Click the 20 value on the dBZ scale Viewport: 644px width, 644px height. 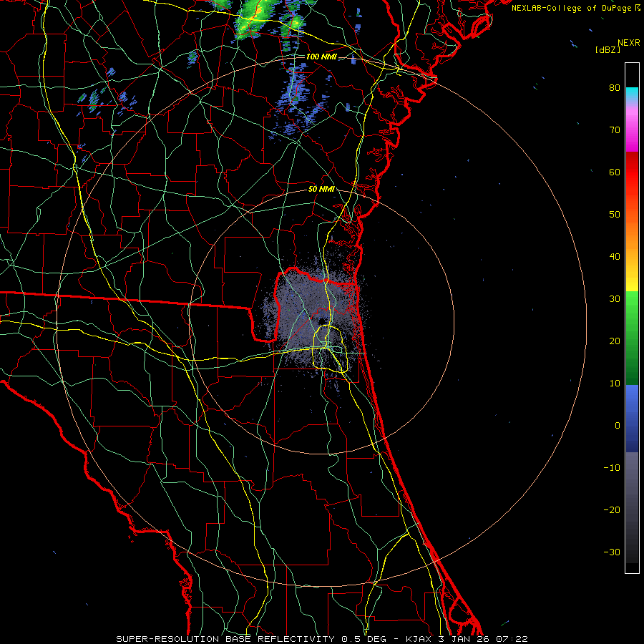615,341
